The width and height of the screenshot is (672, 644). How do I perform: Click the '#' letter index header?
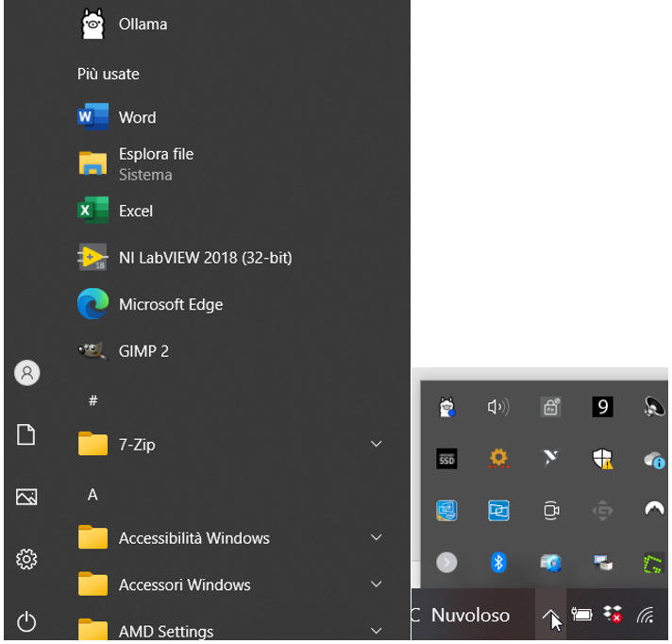pos(93,400)
